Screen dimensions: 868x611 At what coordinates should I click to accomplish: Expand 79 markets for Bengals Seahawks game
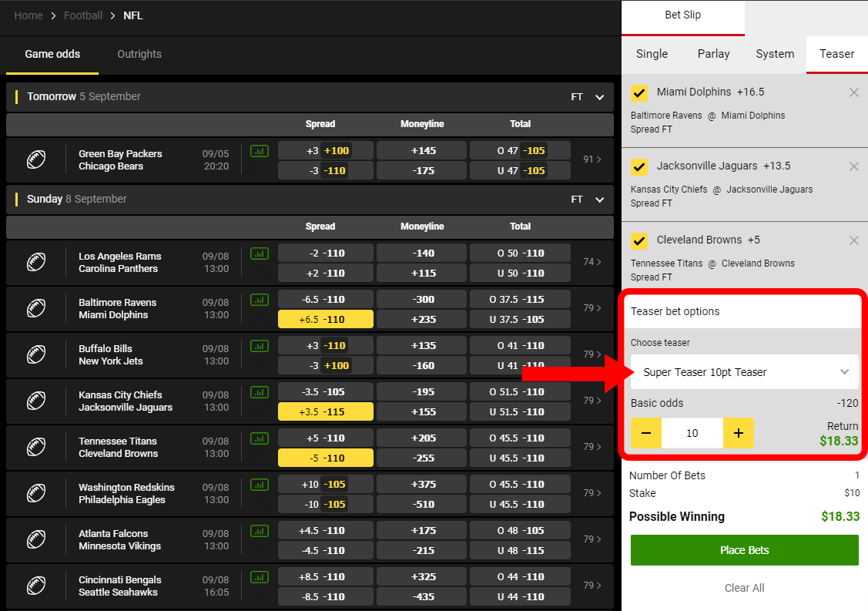point(592,586)
